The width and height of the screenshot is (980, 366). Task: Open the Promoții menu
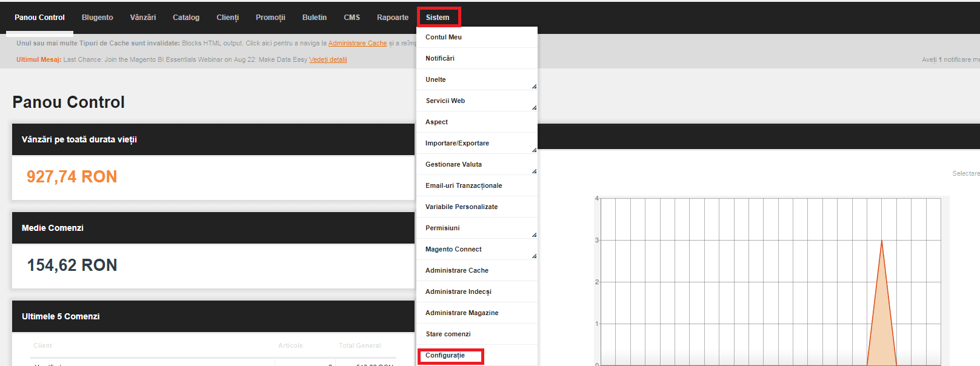pyautogui.click(x=270, y=18)
